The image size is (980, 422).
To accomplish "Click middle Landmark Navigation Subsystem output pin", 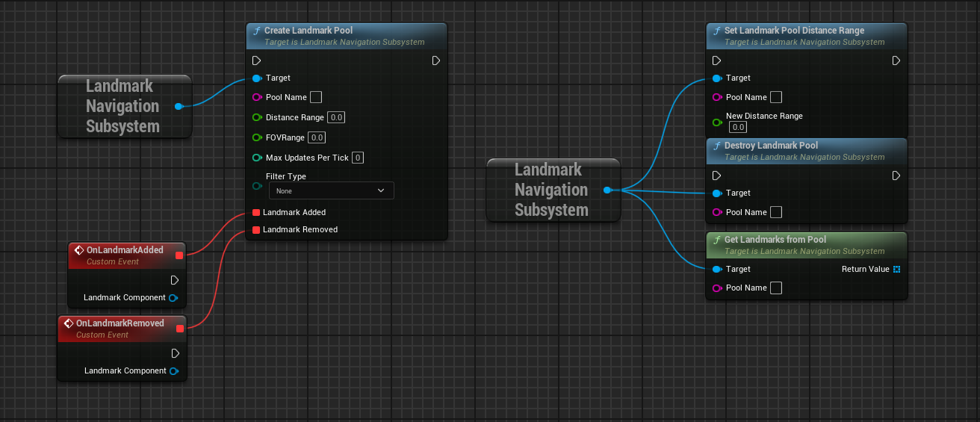I will click(x=607, y=190).
